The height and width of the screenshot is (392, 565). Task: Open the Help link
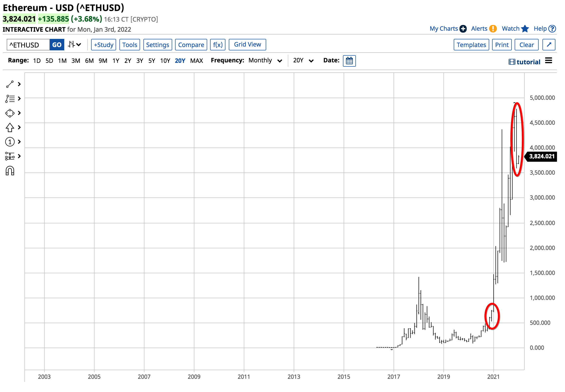[x=540, y=29]
